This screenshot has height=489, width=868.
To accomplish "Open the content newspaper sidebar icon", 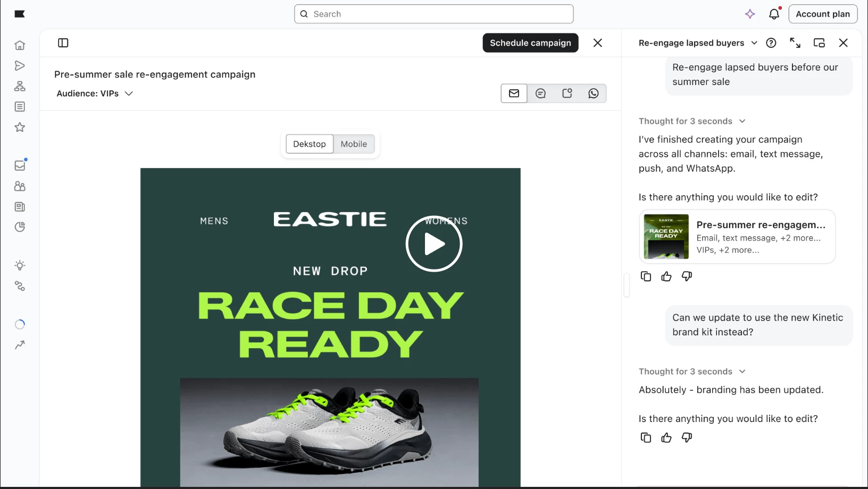I will (20, 207).
